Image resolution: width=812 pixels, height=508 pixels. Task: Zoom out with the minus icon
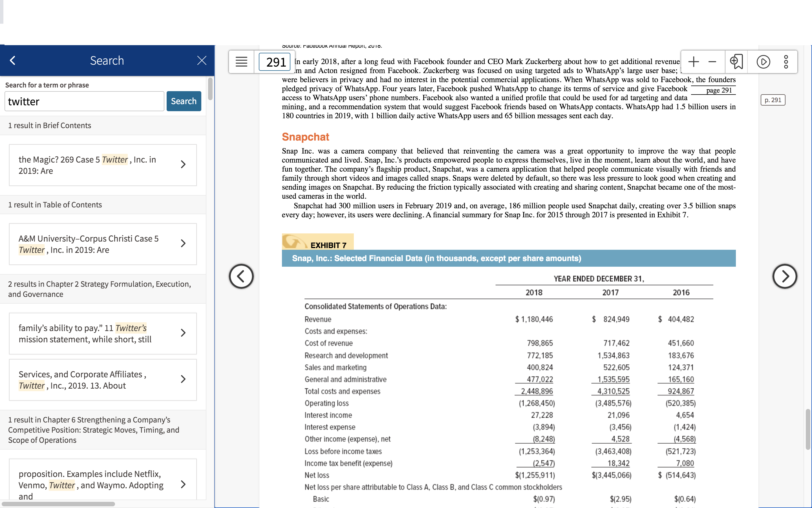pos(712,62)
